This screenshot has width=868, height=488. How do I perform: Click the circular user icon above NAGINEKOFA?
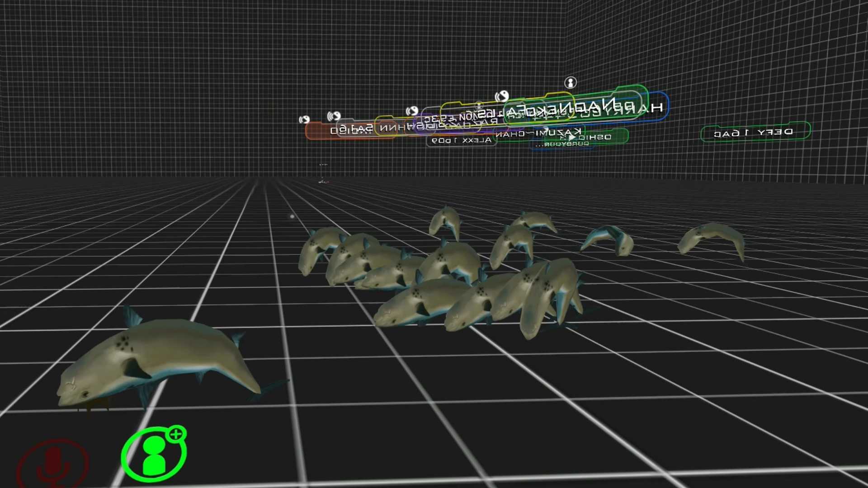(x=571, y=83)
